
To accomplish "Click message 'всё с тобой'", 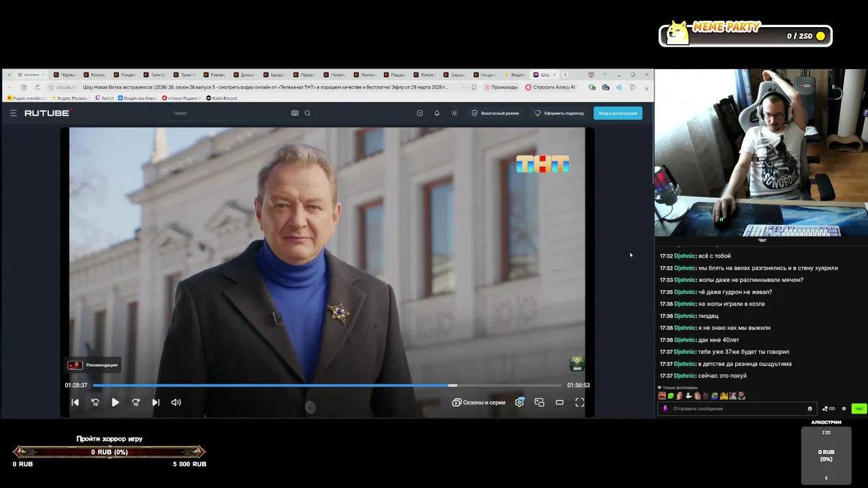I will [715, 256].
